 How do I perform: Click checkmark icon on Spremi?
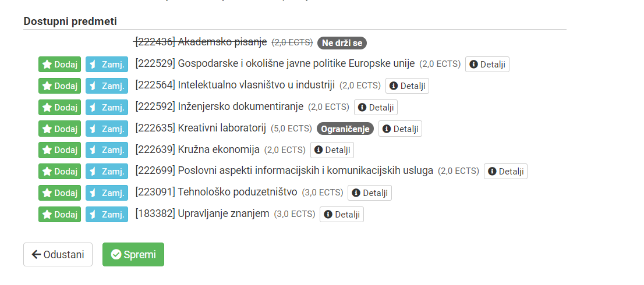tap(116, 255)
